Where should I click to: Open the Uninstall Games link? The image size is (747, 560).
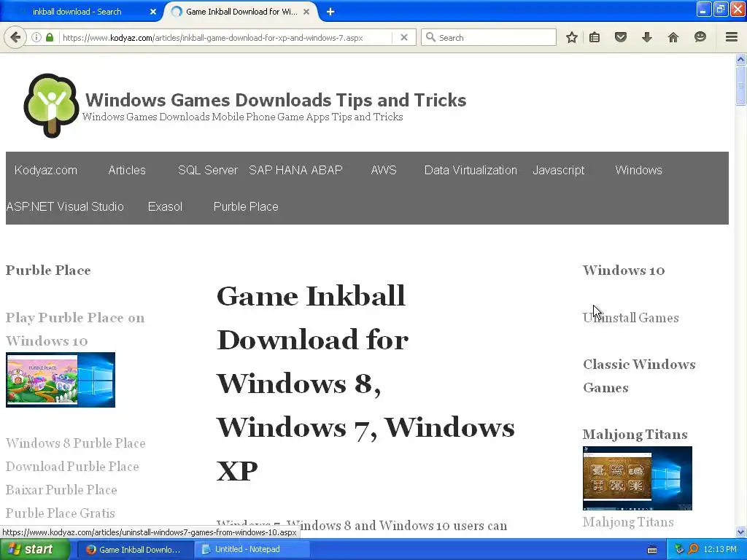click(x=631, y=318)
